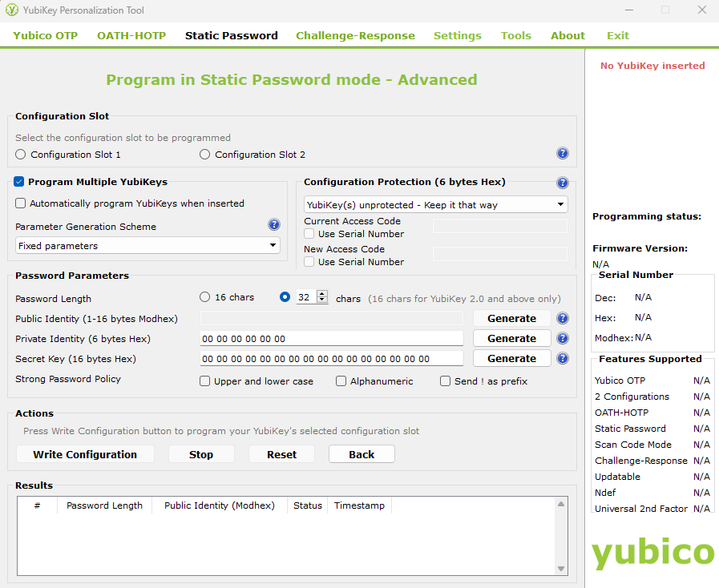Viewport: 719px width, 588px height.
Task: Choose the 16 chars password length option
Action: coord(204,297)
